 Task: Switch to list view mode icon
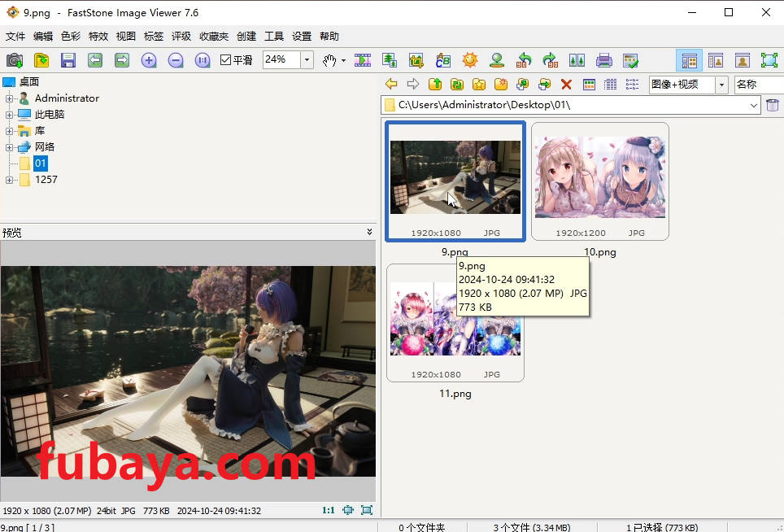click(x=632, y=84)
